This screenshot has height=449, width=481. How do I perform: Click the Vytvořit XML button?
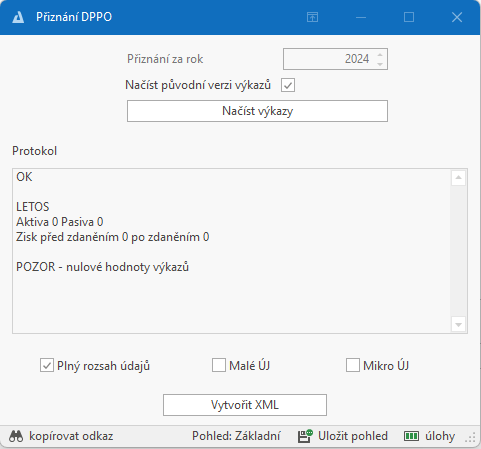245,405
